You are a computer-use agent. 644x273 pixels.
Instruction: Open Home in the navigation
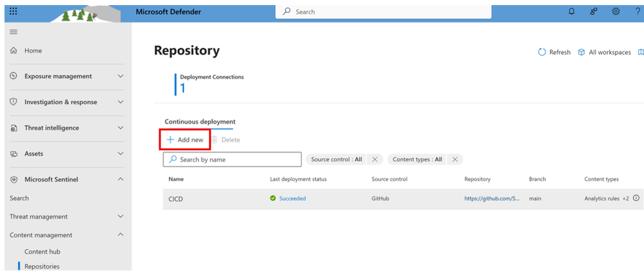[x=34, y=50]
